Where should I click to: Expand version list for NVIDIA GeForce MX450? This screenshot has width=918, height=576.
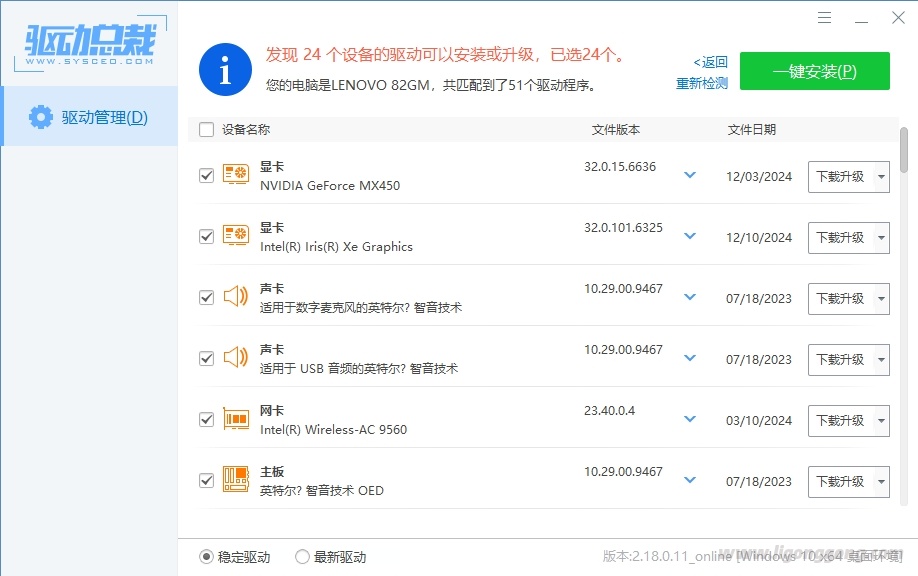coord(690,174)
